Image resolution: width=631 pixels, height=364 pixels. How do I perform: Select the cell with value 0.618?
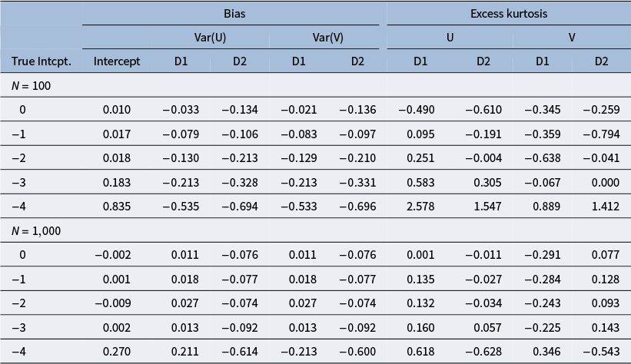[420, 352]
